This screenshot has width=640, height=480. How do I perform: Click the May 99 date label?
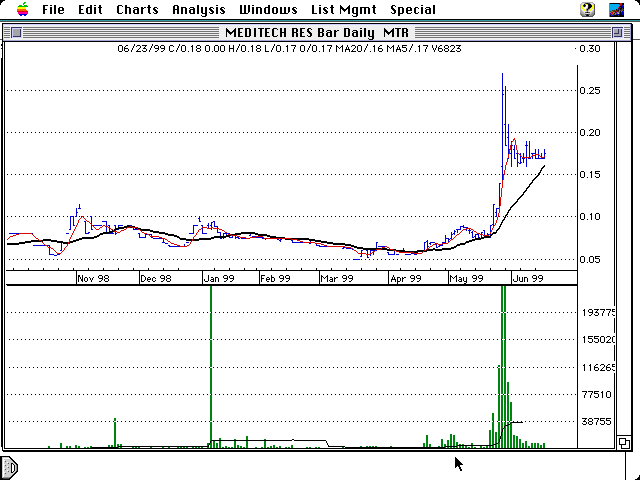(466, 278)
